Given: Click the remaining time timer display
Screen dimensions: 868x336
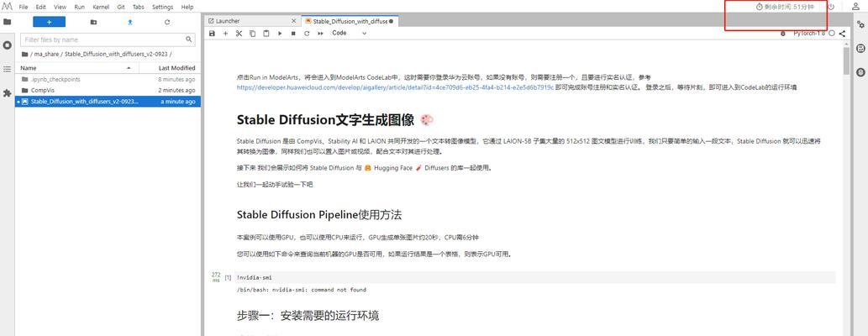Looking at the screenshot, I should (x=785, y=8).
